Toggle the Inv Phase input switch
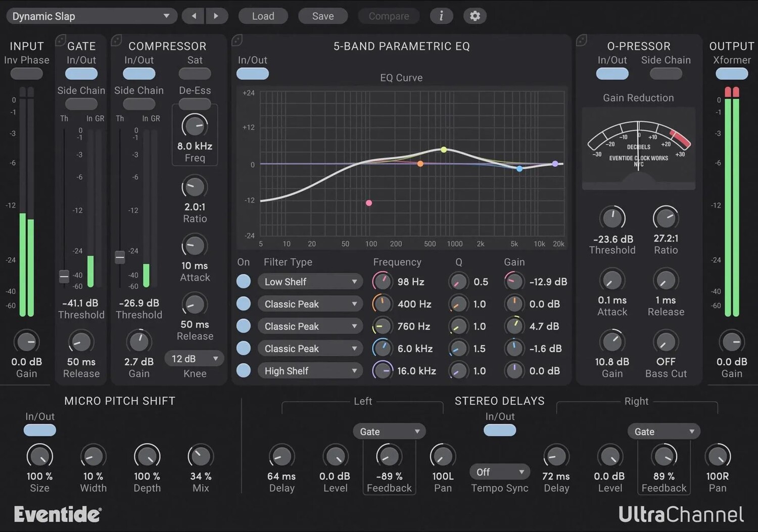758x532 pixels. [x=26, y=74]
